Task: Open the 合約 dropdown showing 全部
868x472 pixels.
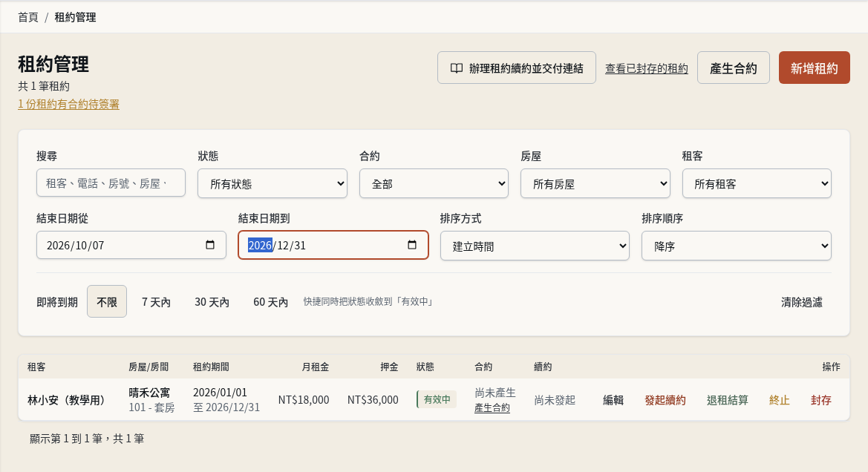Action: pos(434,183)
